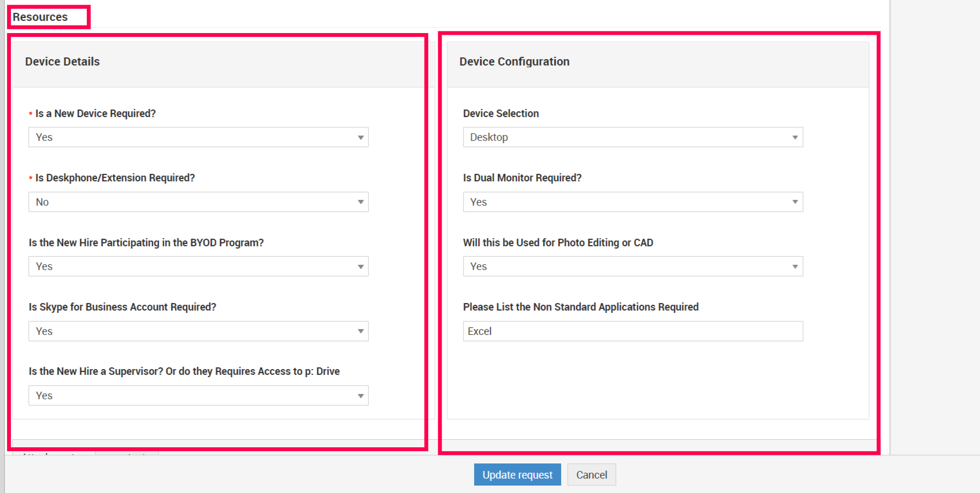Image resolution: width=980 pixels, height=493 pixels.
Task: Click the Update request button
Action: coord(517,475)
